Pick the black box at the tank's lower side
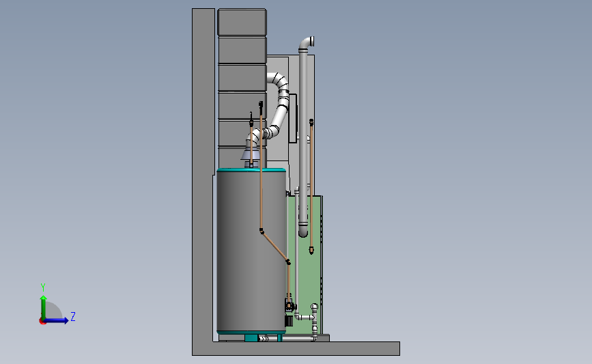 [x=288, y=322]
